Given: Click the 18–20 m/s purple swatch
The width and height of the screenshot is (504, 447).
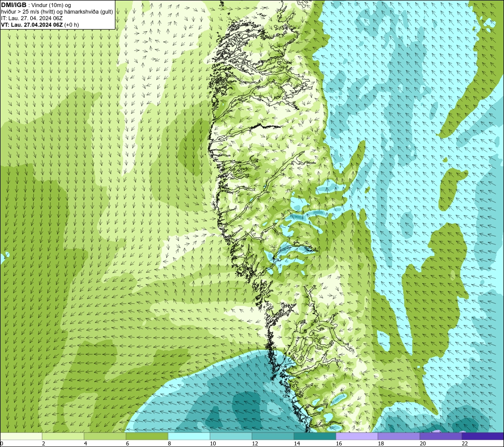Looking at the screenshot, I should click(x=399, y=436).
